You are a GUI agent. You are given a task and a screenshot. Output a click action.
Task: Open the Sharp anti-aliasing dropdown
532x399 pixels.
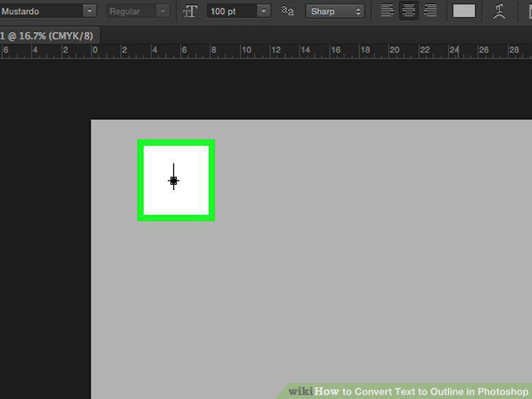(335, 12)
